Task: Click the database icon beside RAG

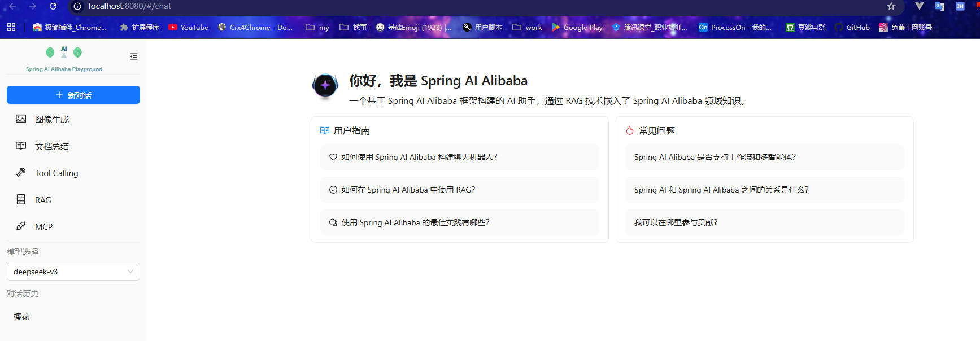Action: [21, 199]
